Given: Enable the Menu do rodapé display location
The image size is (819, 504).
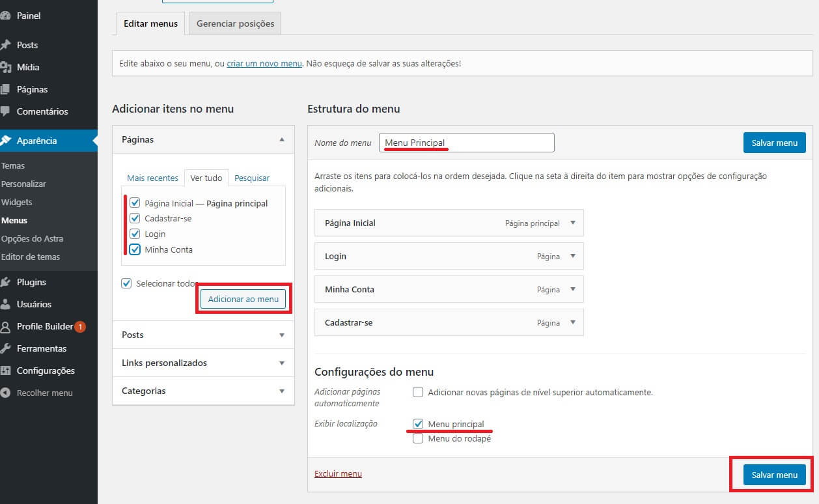Looking at the screenshot, I should point(417,438).
